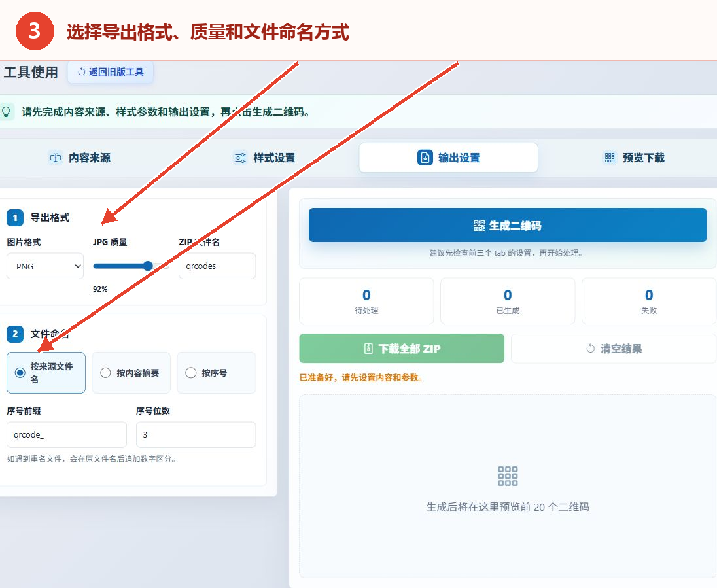Click the return-to-old-version tool button

tap(110, 72)
